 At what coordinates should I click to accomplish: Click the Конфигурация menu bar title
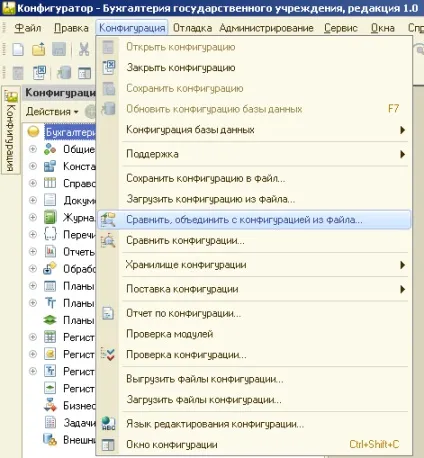click(x=132, y=28)
